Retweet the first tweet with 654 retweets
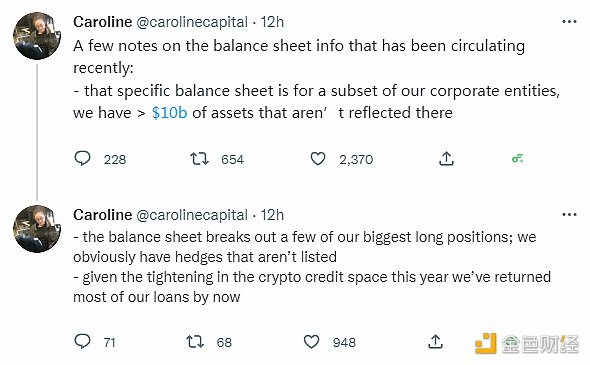 (199, 159)
